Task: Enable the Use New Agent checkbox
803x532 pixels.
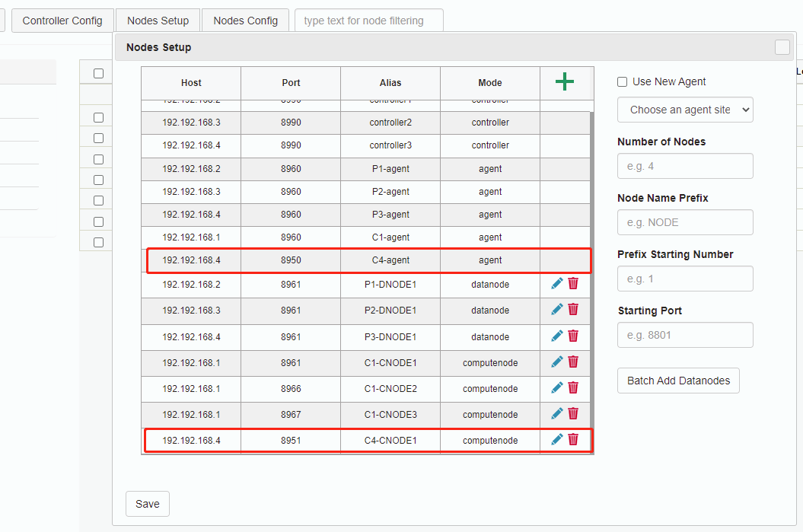Action: click(x=623, y=81)
